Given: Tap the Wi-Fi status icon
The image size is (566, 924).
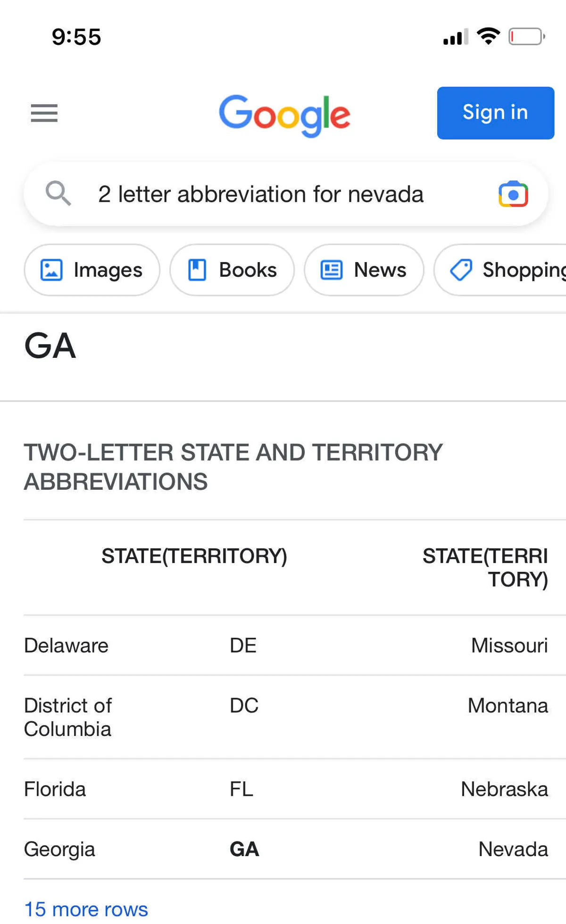Looking at the screenshot, I should pyautogui.click(x=488, y=36).
